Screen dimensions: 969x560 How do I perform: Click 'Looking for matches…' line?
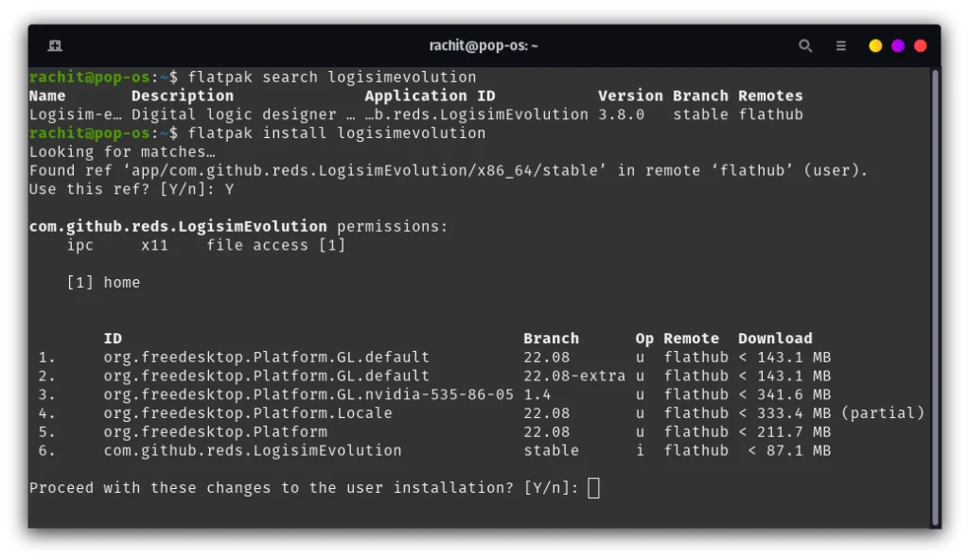pos(122,152)
